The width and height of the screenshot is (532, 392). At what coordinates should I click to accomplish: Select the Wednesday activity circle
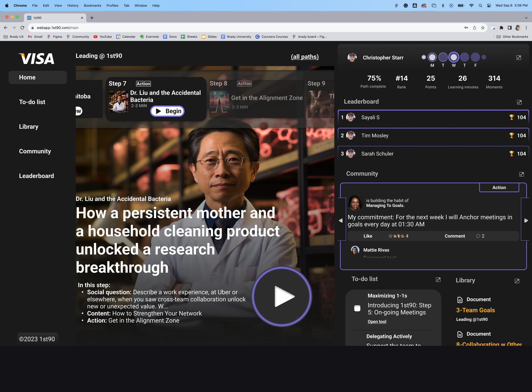point(454,57)
